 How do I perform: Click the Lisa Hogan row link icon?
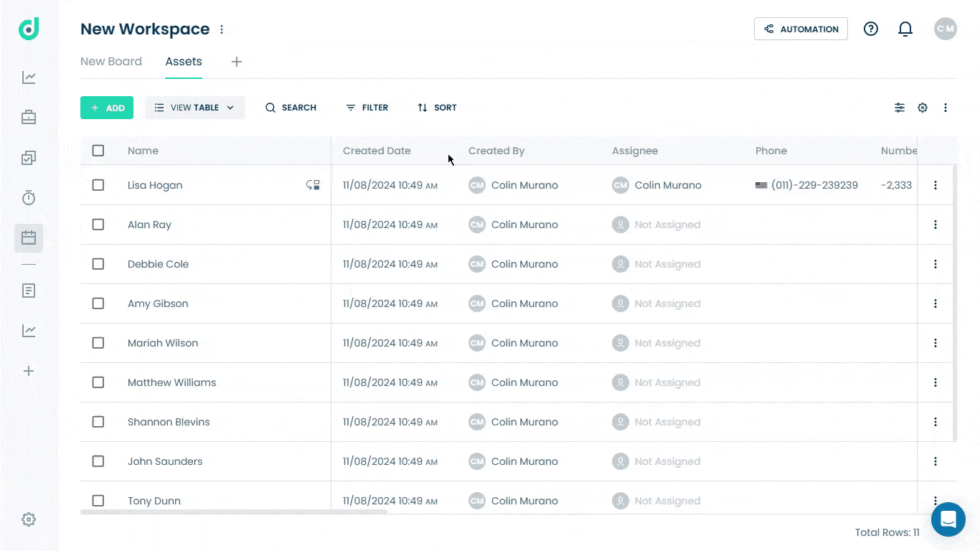pyautogui.click(x=313, y=185)
